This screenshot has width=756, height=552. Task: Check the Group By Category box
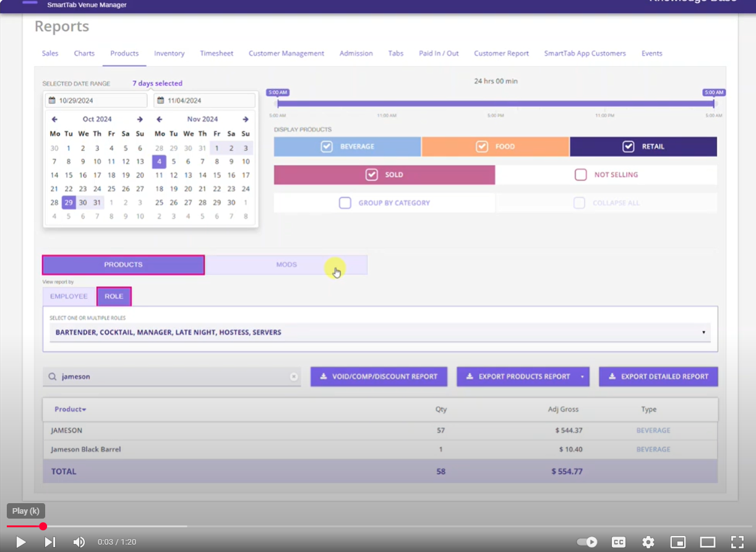[x=345, y=203]
